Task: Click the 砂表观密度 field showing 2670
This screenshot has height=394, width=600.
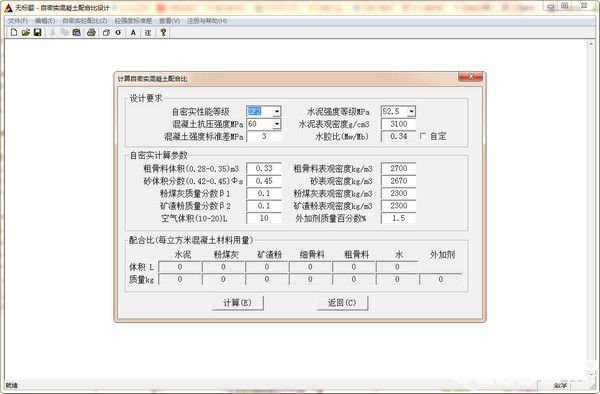Action: click(x=398, y=181)
